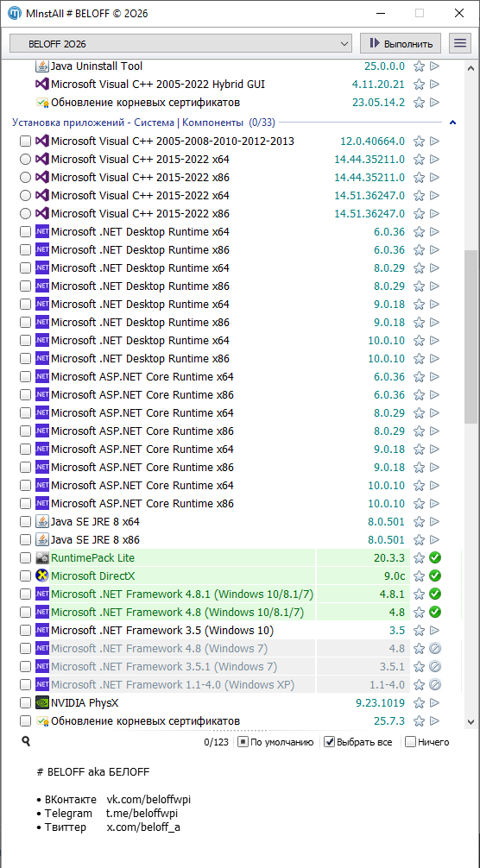Check ASP.NET Core Runtime x64 10.0.10
Viewport: 480px width, 868px height.
tap(25, 486)
